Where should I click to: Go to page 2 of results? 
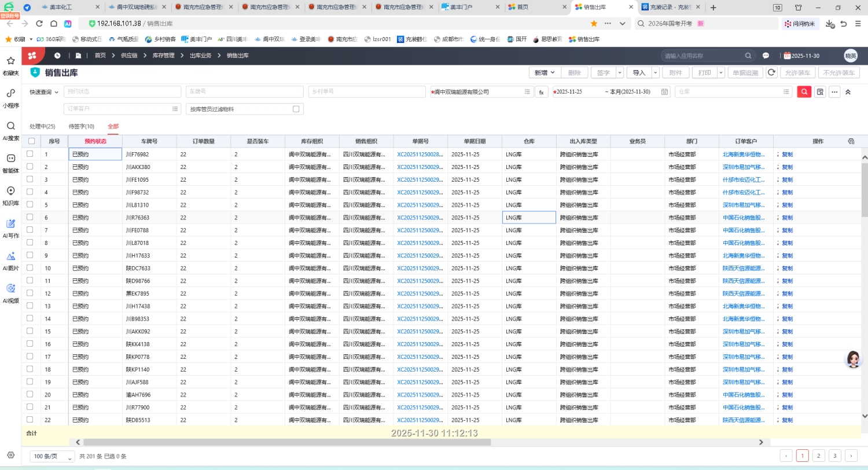point(818,456)
